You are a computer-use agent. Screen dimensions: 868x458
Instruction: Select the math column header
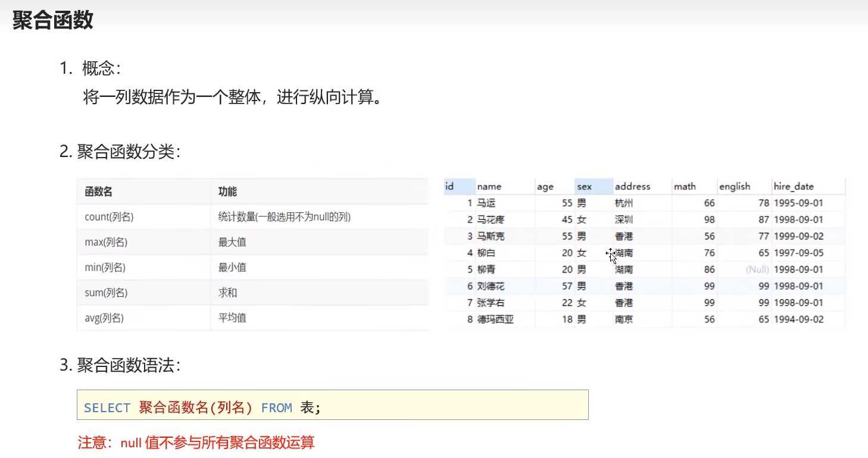coord(685,187)
